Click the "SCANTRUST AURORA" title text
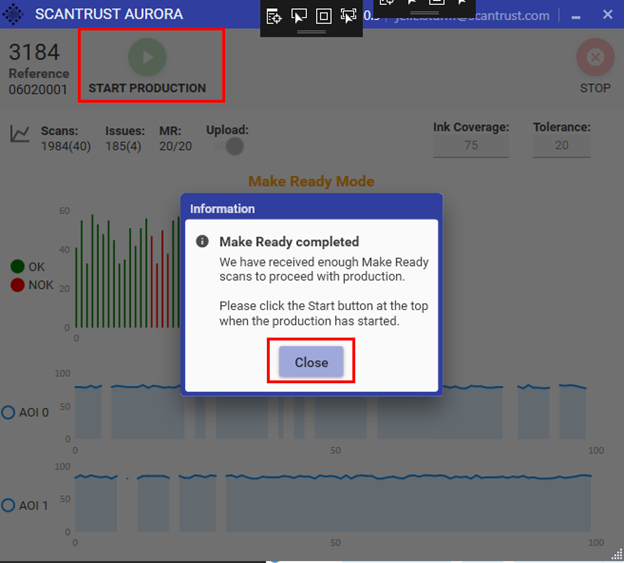625x563 pixels. click(109, 14)
